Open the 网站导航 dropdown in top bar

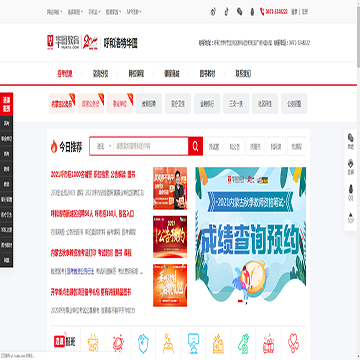(x=55, y=12)
